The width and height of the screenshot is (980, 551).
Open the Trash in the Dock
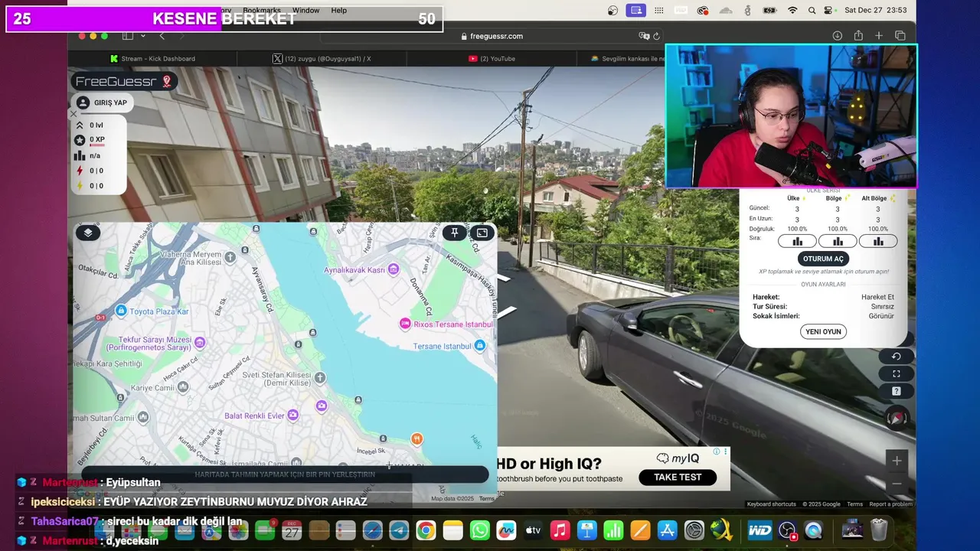click(879, 530)
